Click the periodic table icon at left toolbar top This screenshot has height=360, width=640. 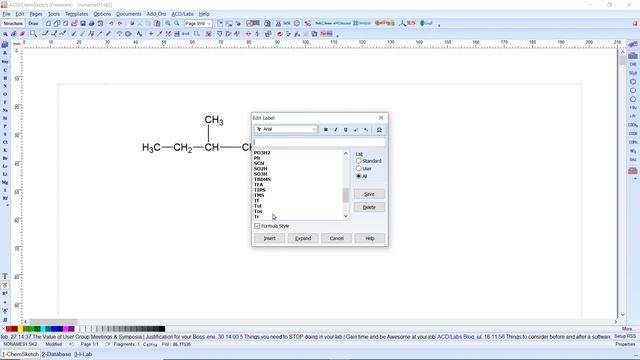click(x=5, y=44)
